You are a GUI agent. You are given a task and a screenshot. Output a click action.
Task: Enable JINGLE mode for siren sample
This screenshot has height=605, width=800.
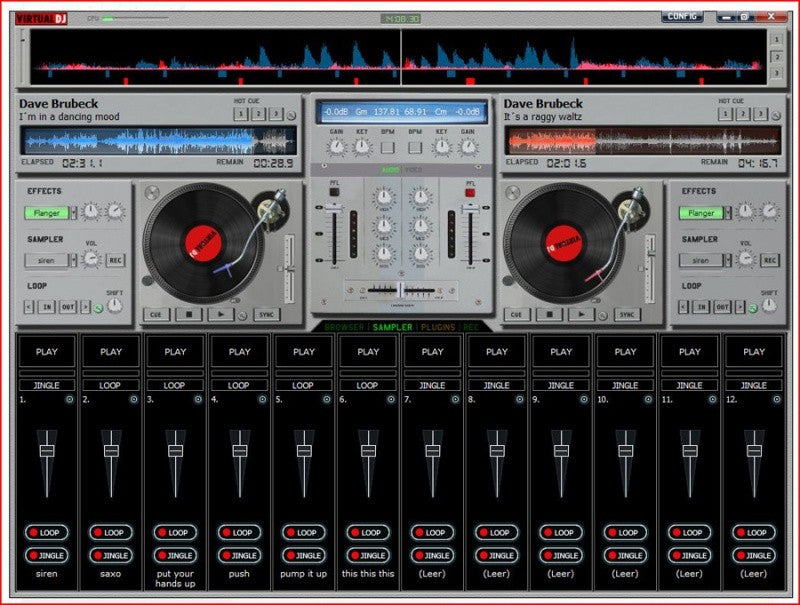[x=46, y=555]
